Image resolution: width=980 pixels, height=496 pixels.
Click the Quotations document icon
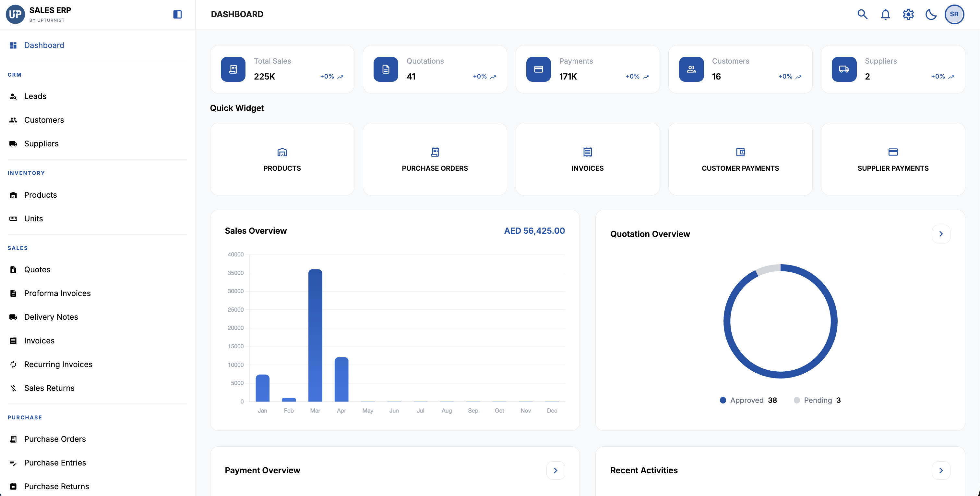click(386, 69)
